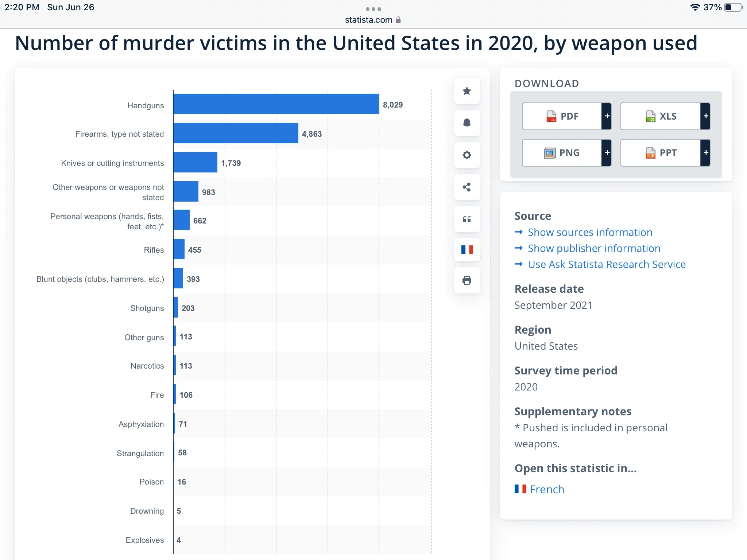Click the French flag icon beside chart
747x560 pixels.
[x=467, y=250]
